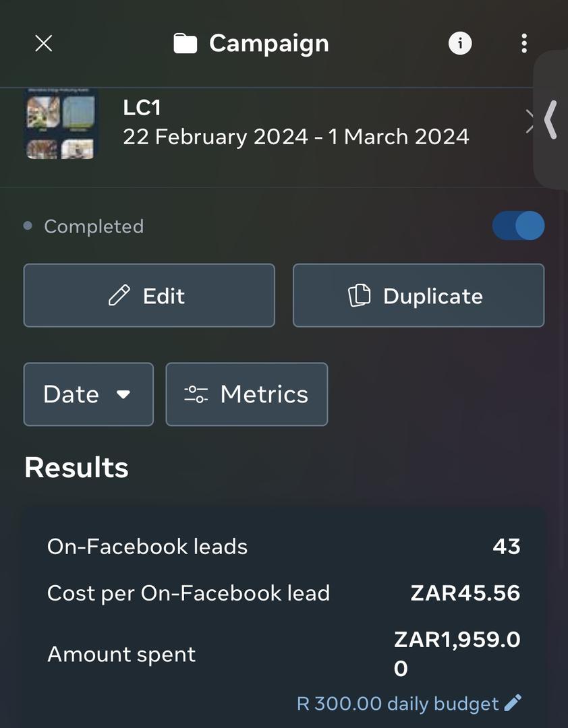Image resolution: width=568 pixels, height=728 pixels.
Task: Open the Metrics filter settings icon
Action: [x=196, y=394]
